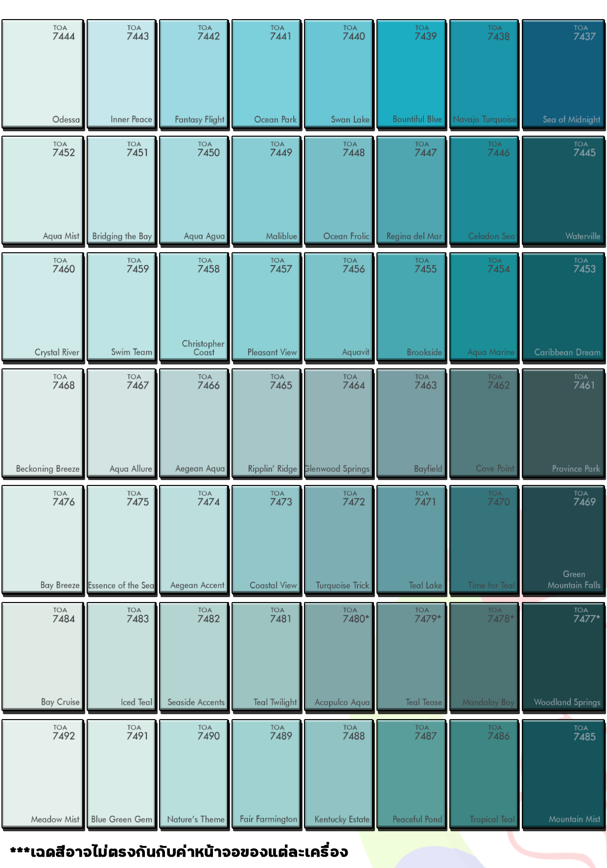Pick the Blue Green Gem 7491 swatch

[x=121, y=774]
